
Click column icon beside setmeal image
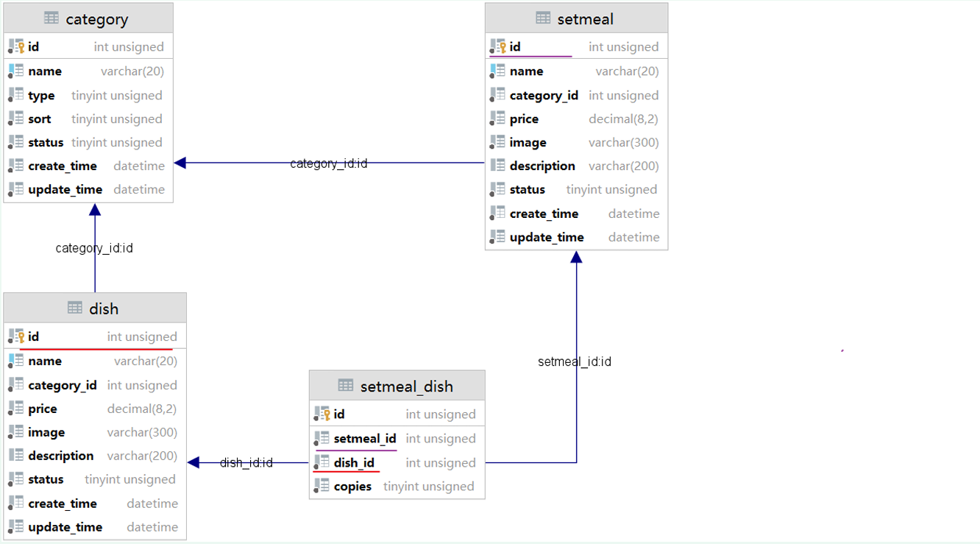(497, 142)
